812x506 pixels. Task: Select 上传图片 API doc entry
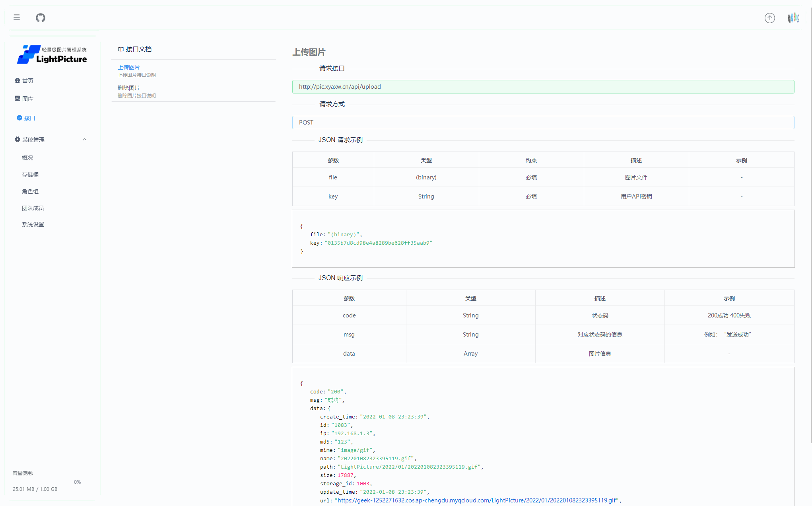click(129, 67)
